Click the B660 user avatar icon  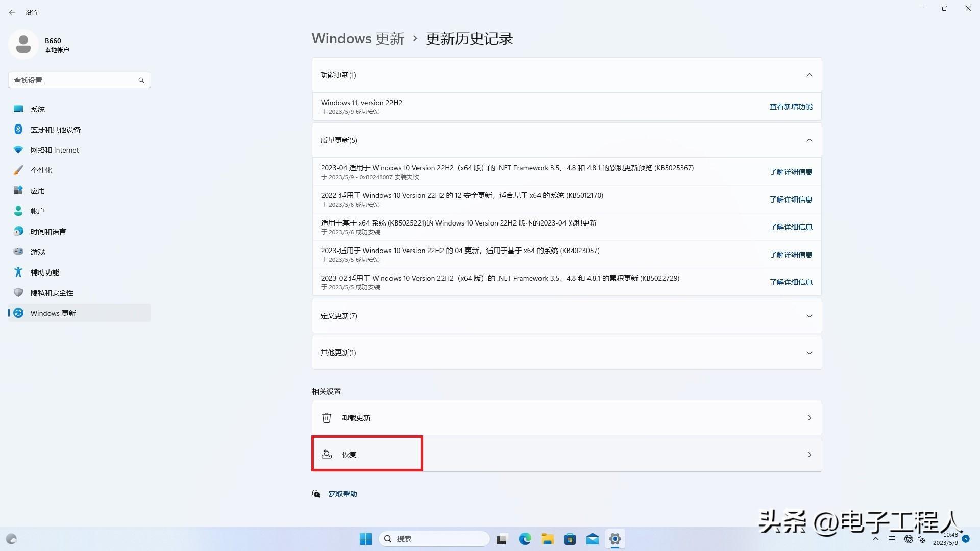point(23,44)
